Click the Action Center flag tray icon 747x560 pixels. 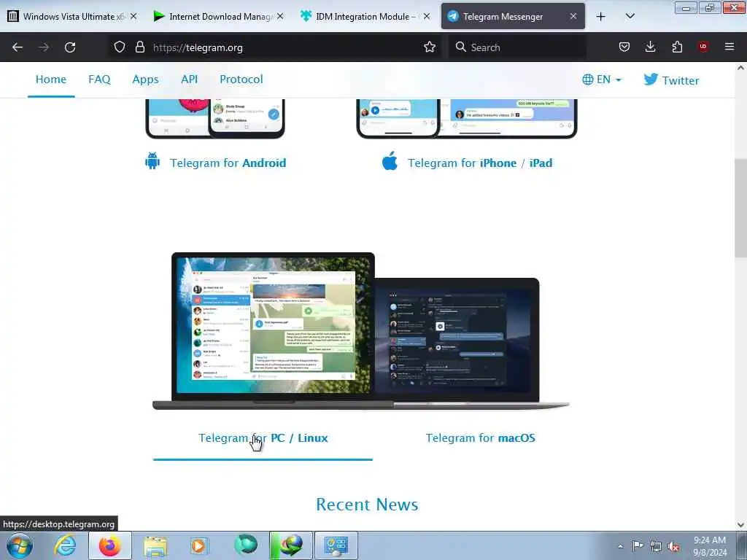pos(638,546)
